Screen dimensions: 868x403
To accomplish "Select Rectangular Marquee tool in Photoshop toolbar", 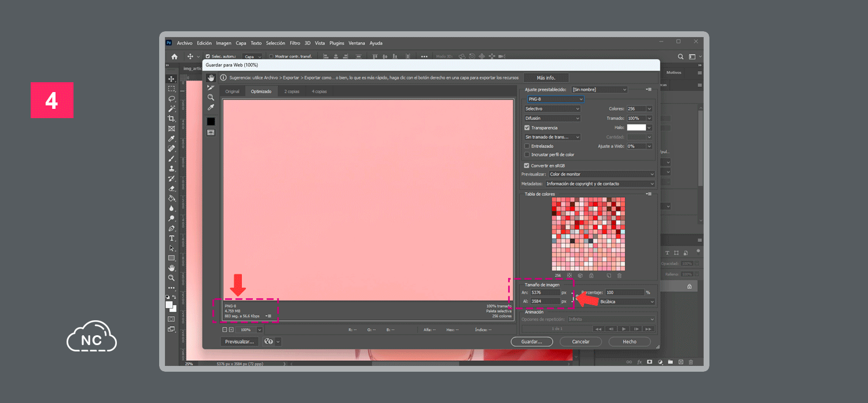I will pyautogui.click(x=171, y=89).
